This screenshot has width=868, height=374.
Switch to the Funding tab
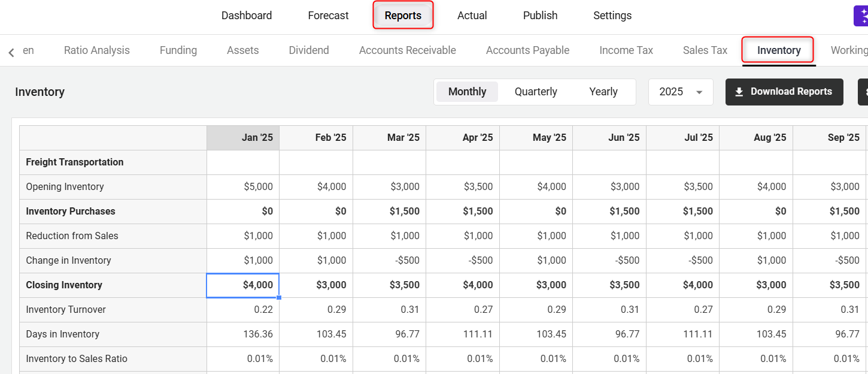pos(178,50)
